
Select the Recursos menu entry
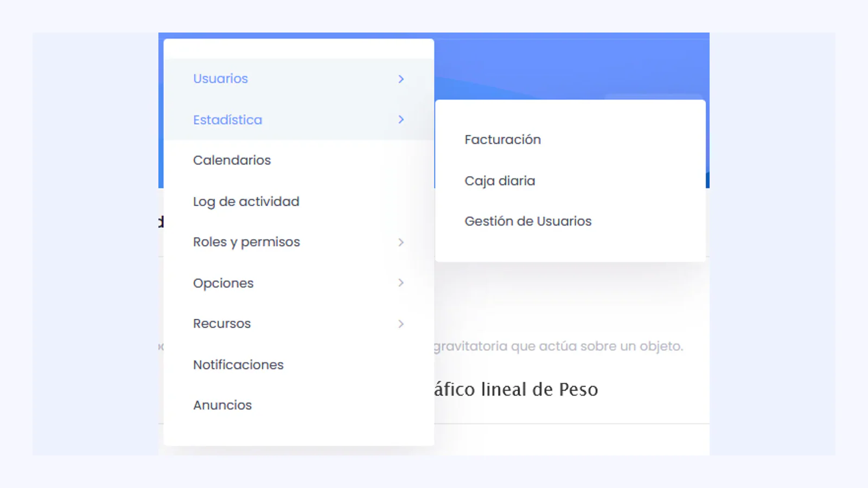[298, 324]
